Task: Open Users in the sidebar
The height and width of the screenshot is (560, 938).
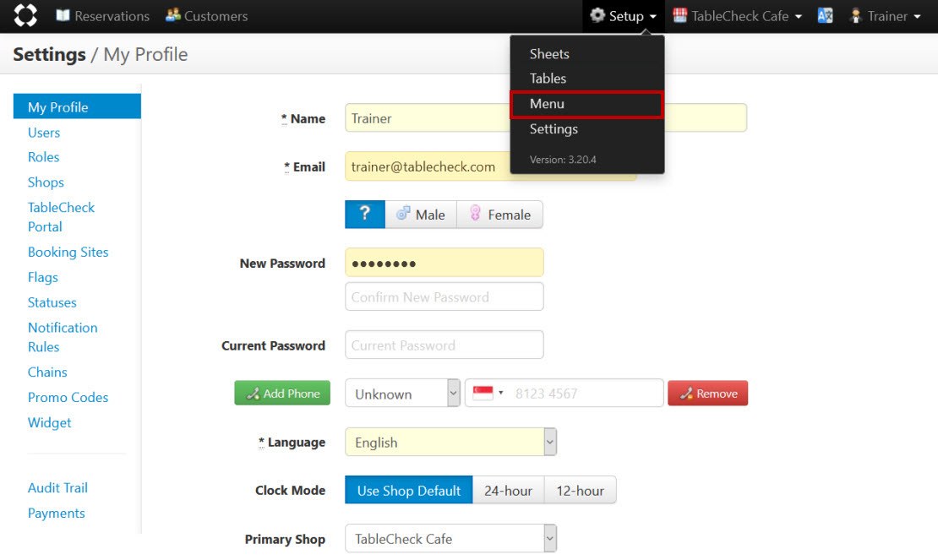Action: (44, 133)
